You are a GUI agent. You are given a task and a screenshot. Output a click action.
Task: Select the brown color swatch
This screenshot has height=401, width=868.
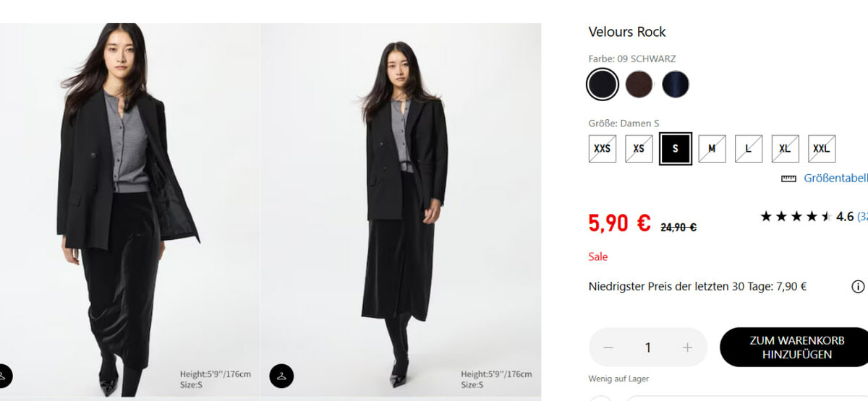coord(639,85)
